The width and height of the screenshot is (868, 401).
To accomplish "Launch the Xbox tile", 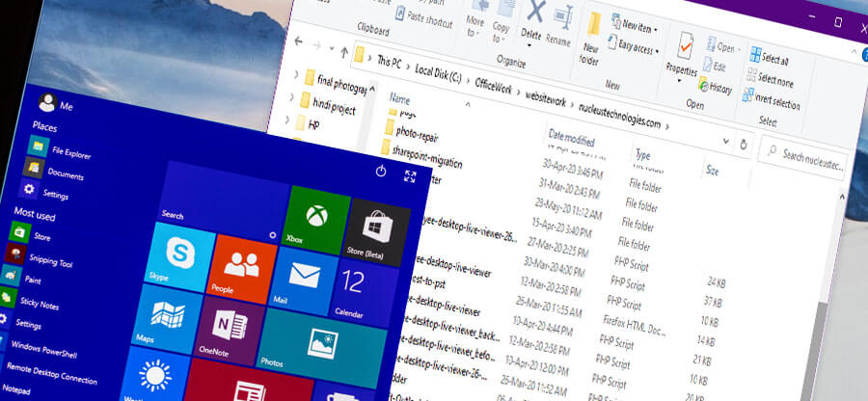I will click(x=316, y=218).
